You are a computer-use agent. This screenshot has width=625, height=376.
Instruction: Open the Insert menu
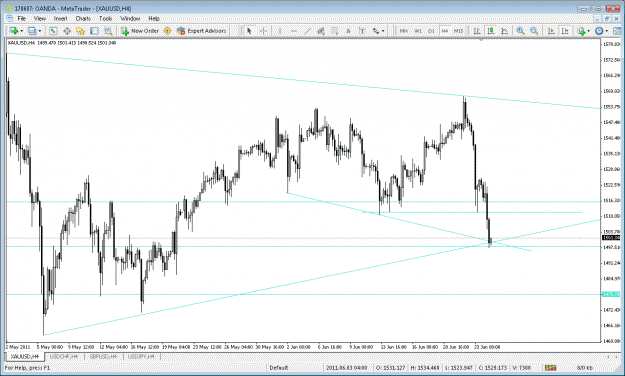[x=61, y=18]
